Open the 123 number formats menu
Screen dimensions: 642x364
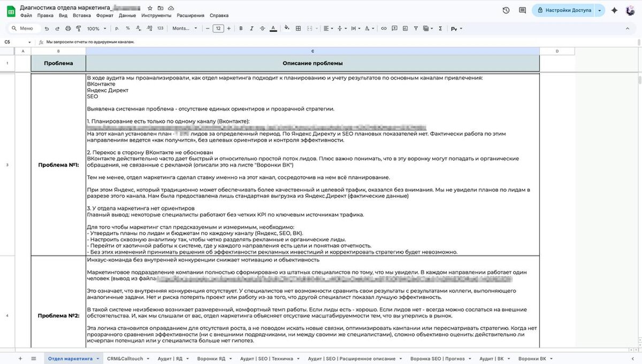(160, 28)
